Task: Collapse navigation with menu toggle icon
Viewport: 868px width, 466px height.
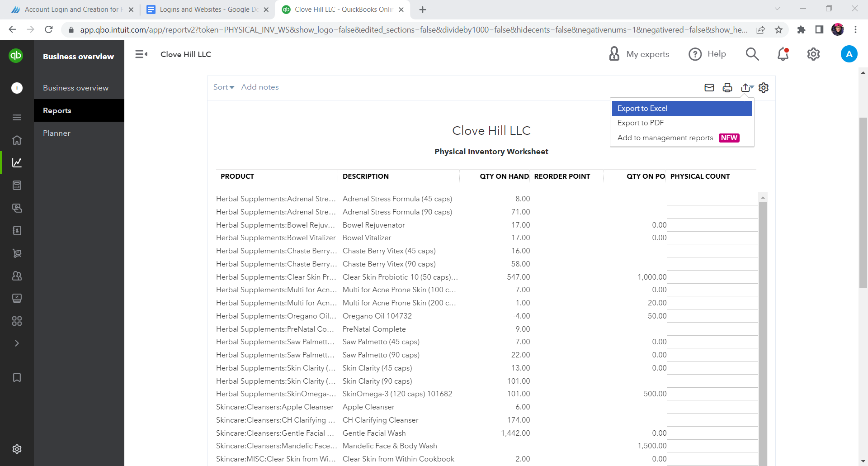Action: point(141,54)
